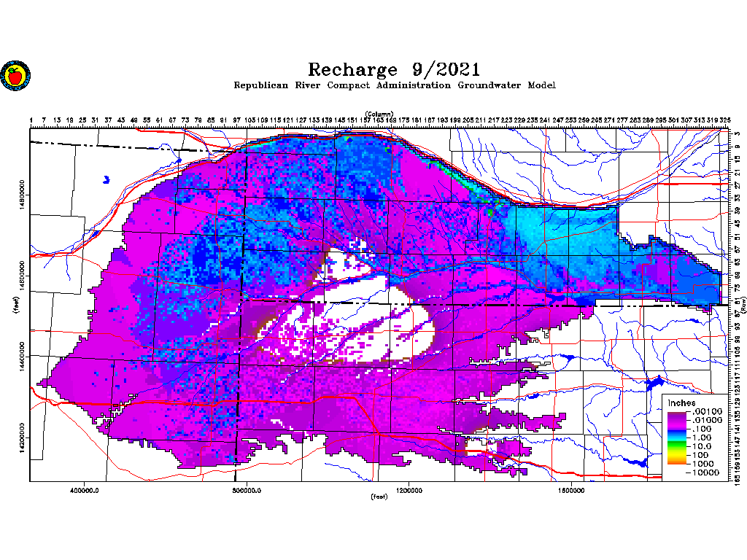Select the "Recharge 9/2021" map title
747x560 pixels.
coord(394,70)
